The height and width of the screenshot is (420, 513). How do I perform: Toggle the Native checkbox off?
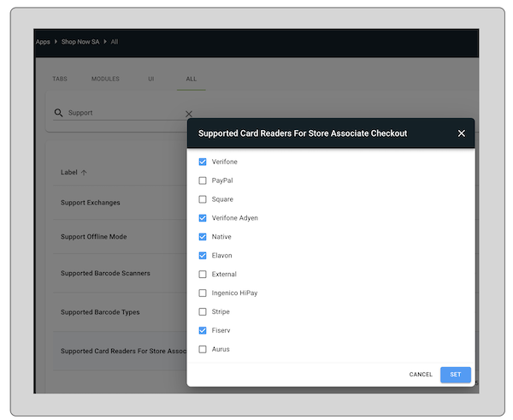(203, 237)
